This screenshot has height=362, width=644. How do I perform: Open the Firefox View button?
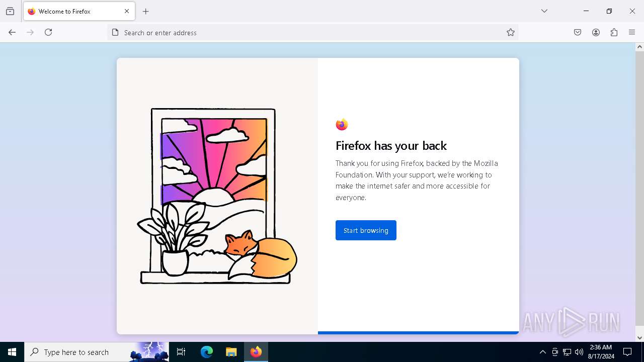(10, 11)
